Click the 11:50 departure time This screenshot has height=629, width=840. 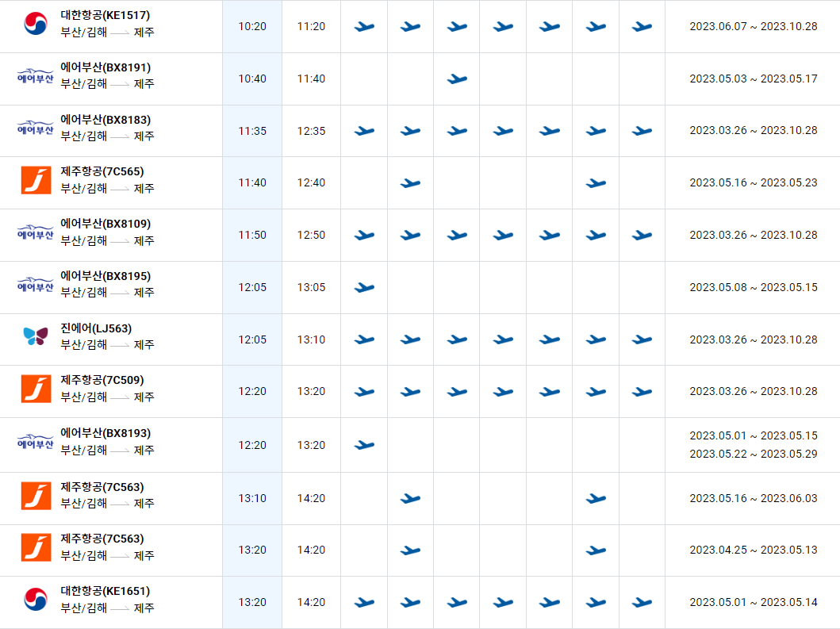pos(252,235)
